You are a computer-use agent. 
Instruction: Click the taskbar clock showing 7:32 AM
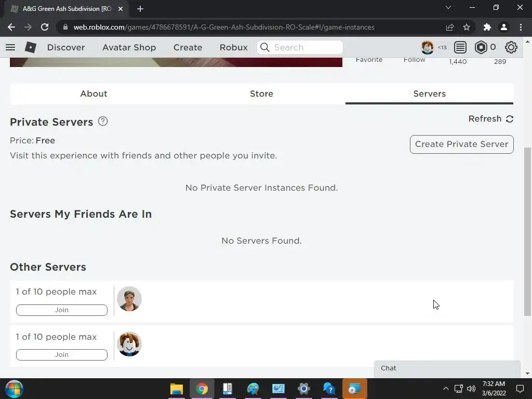pyautogui.click(x=494, y=389)
